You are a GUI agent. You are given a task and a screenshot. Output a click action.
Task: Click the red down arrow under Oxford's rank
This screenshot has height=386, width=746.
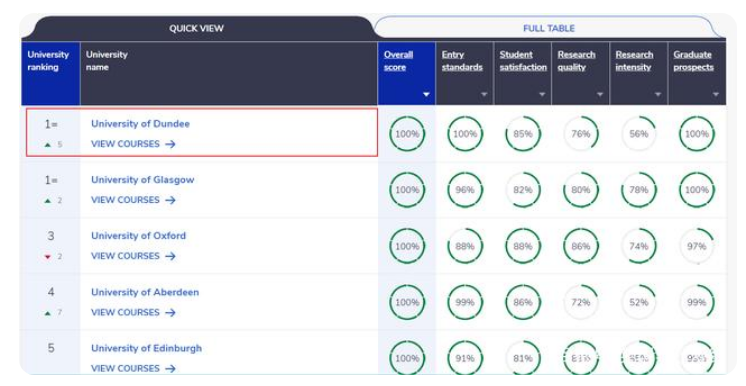point(48,257)
